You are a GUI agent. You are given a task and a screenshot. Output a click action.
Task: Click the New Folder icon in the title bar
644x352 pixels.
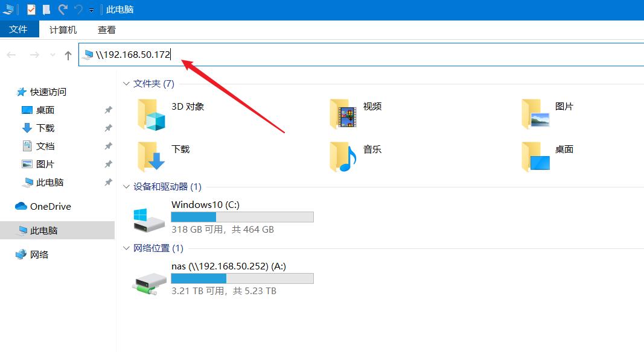click(x=46, y=10)
